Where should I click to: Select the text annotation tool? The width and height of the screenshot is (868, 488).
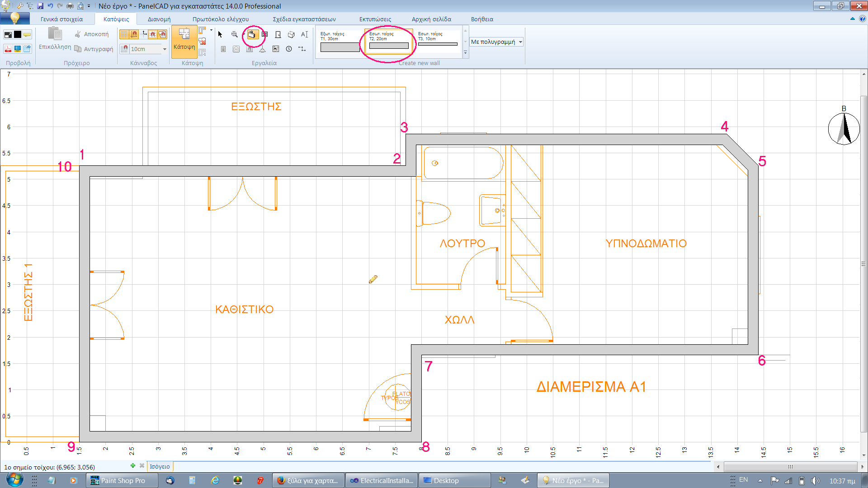tap(304, 34)
